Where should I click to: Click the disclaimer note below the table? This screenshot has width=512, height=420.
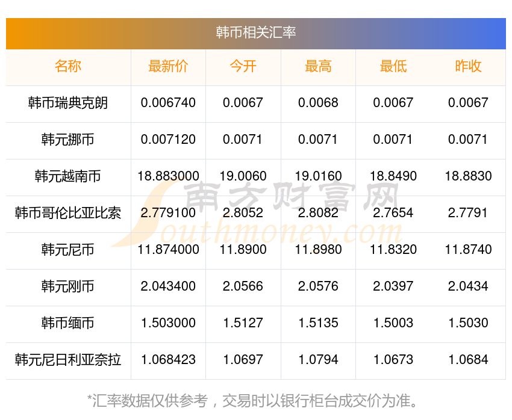[x=252, y=401]
